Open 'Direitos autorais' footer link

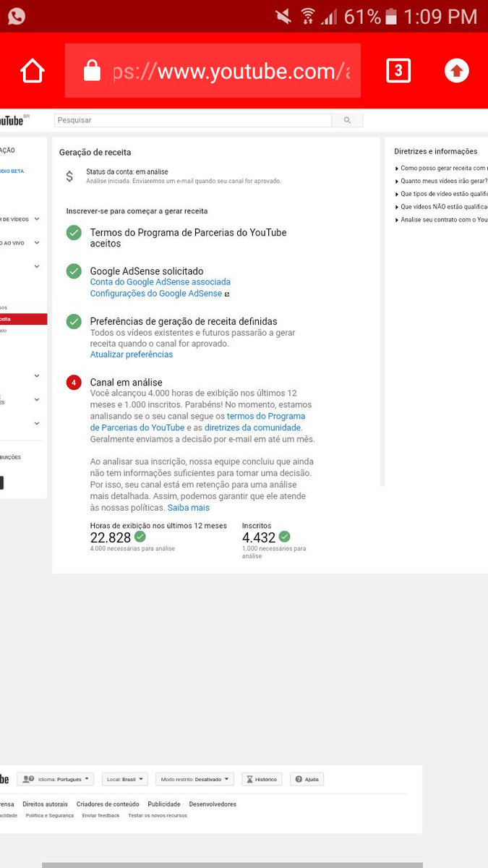coord(45,804)
